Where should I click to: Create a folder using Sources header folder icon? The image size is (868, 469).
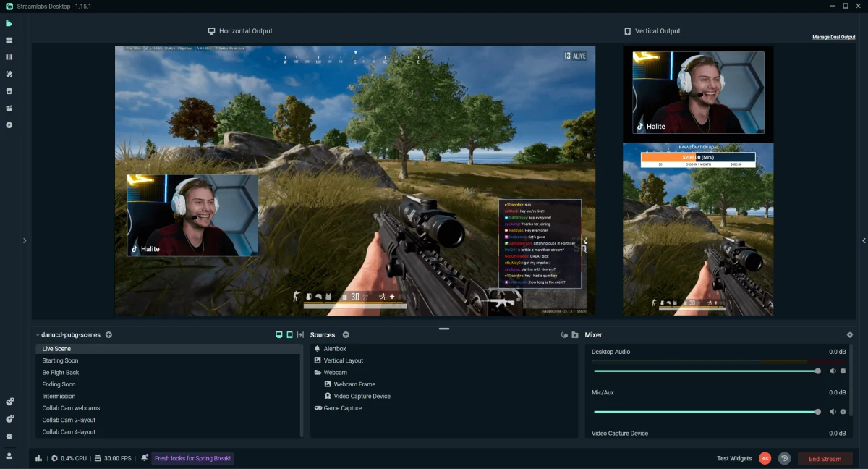[x=575, y=334]
